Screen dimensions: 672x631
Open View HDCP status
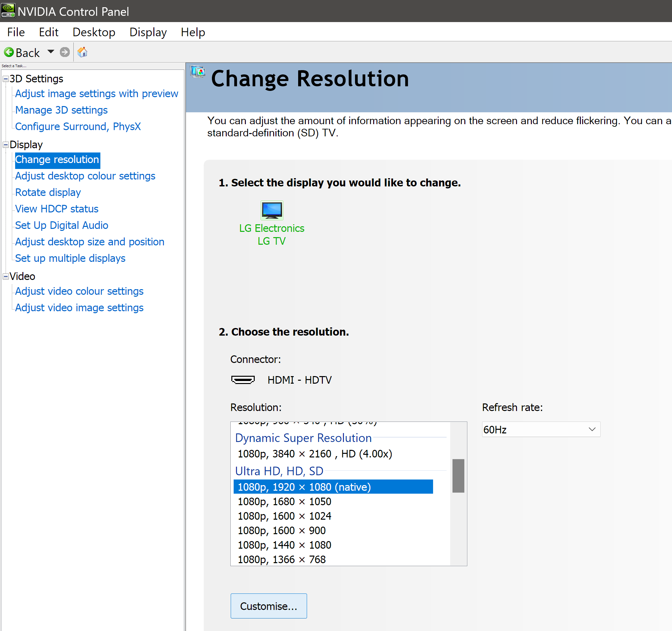tap(57, 209)
